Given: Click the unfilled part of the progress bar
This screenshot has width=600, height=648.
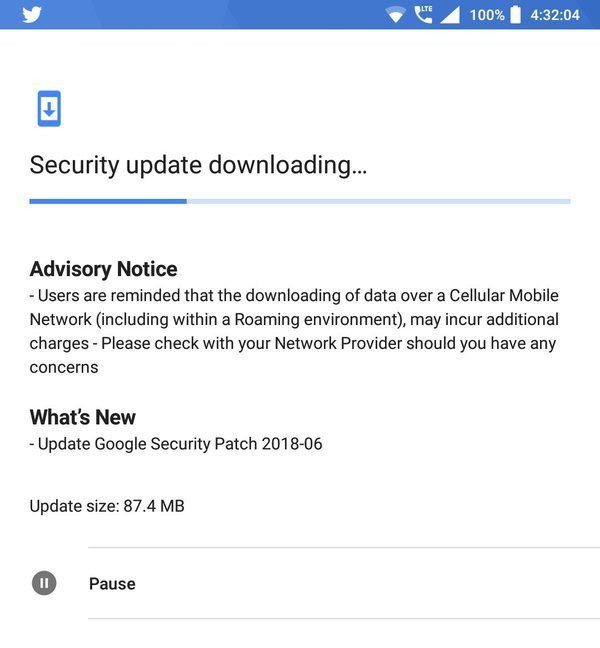Looking at the screenshot, I should [379, 201].
